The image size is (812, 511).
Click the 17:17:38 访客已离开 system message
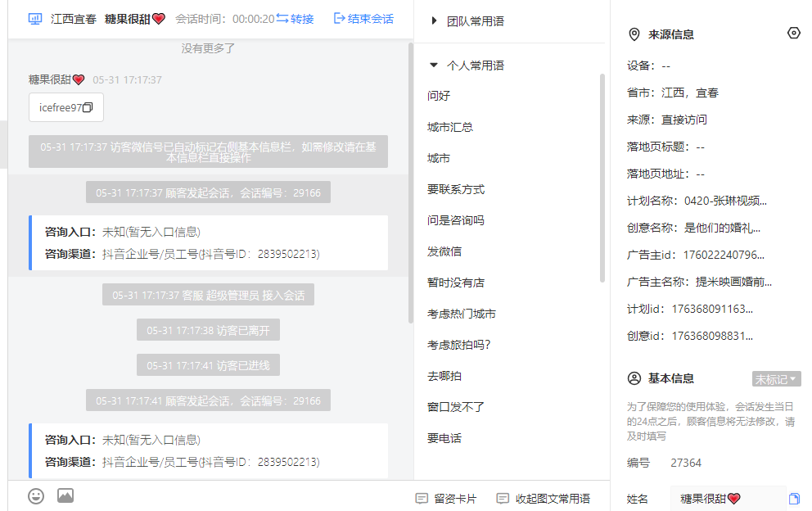[208, 330]
